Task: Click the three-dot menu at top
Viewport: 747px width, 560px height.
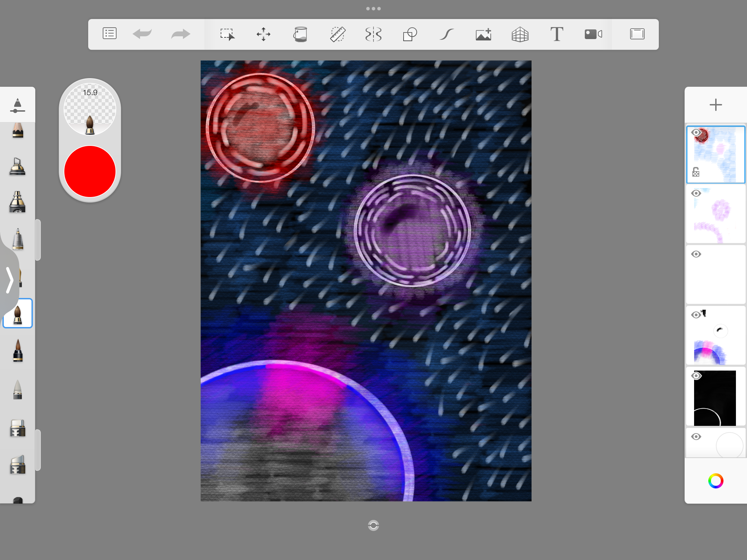Action: [x=373, y=9]
